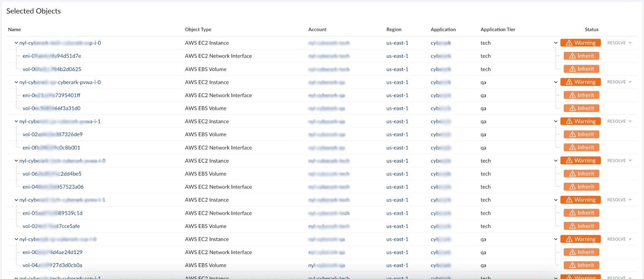Click Inherit badge for eni ending 0c8b001

(x=582, y=147)
